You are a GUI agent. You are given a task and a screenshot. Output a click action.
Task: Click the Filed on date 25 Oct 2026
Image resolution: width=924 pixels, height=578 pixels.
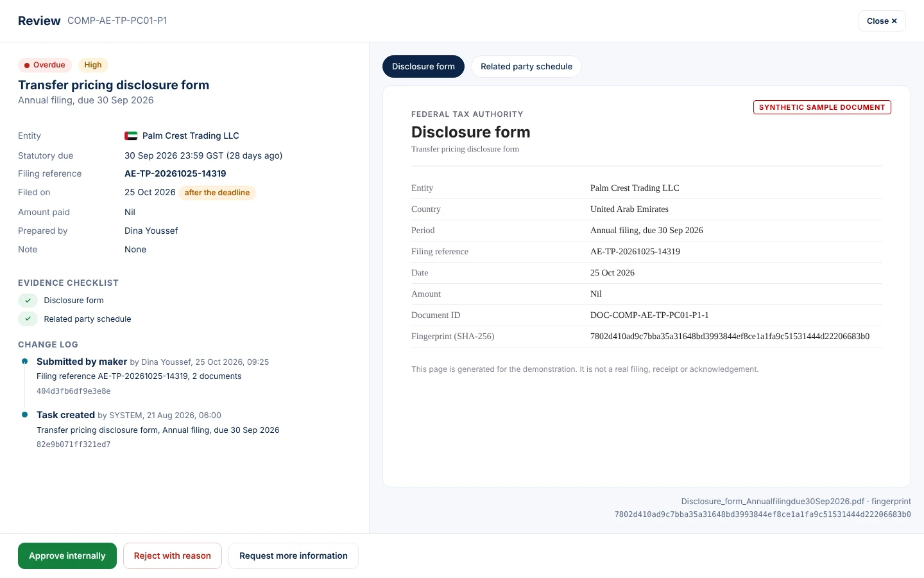coord(150,193)
